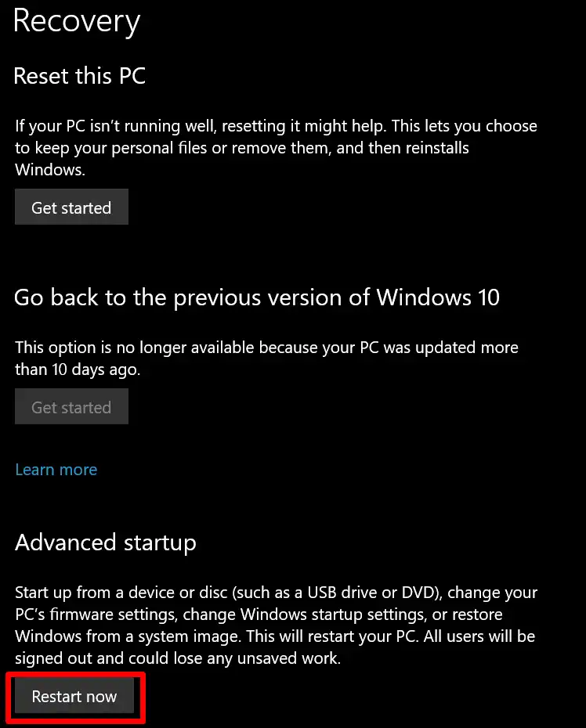Select the Reset this PC heading
The height and width of the screenshot is (728, 586).
click(80, 76)
